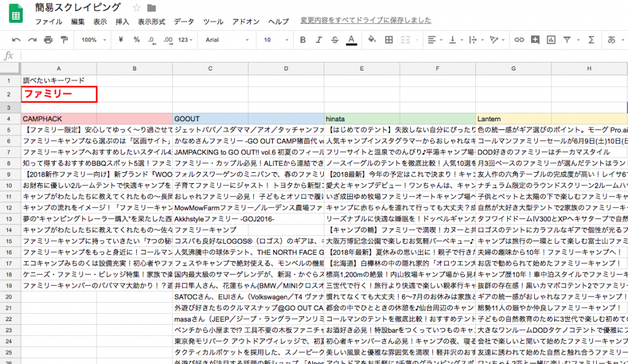Image resolution: width=628 pixels, height=364 pixels.
Task: Format as percent icon
Action: click(137, 40)
